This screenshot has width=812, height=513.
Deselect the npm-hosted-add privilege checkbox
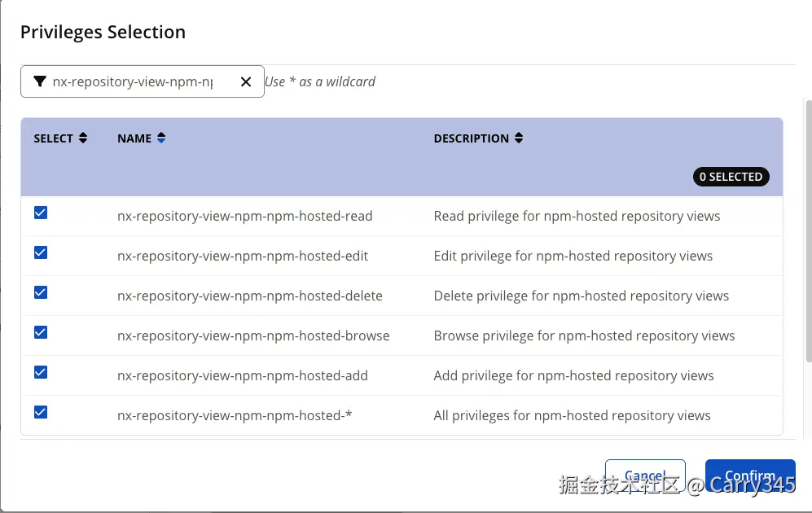pyautogui.click(x=41, y=372)
